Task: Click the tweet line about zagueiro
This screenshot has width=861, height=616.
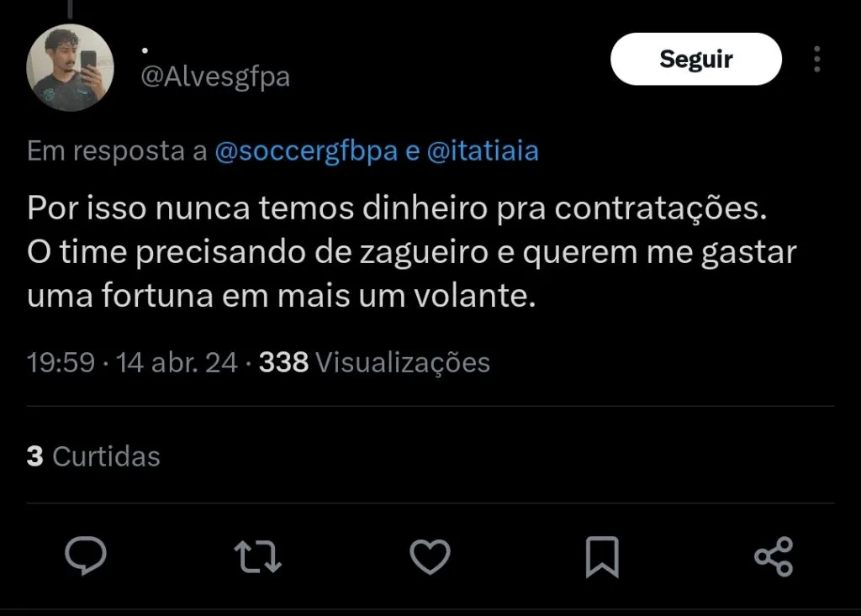Action: 411,253
